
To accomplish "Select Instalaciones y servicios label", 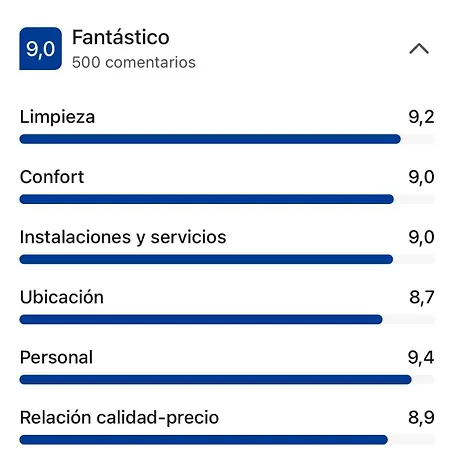I will (x=123, y=237).
